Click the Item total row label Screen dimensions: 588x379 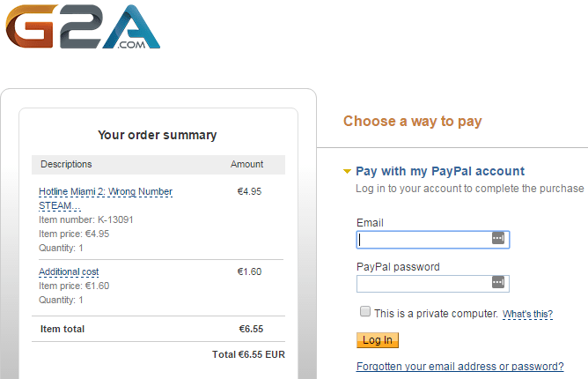point(62,329)
